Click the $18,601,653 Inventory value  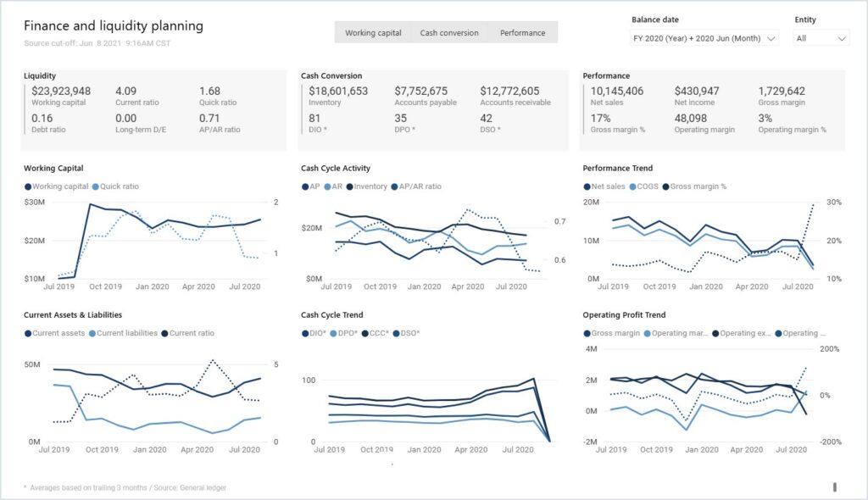tap(338, 92)
